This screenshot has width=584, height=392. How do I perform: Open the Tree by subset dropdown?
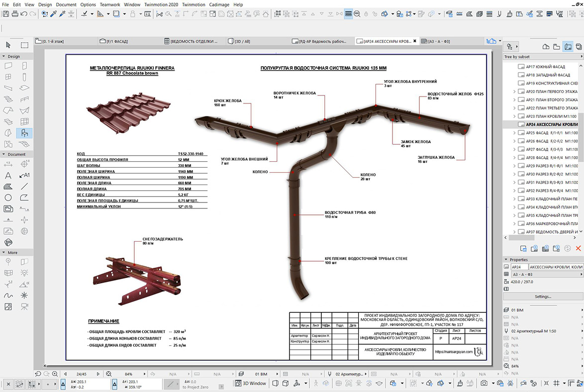543,57
